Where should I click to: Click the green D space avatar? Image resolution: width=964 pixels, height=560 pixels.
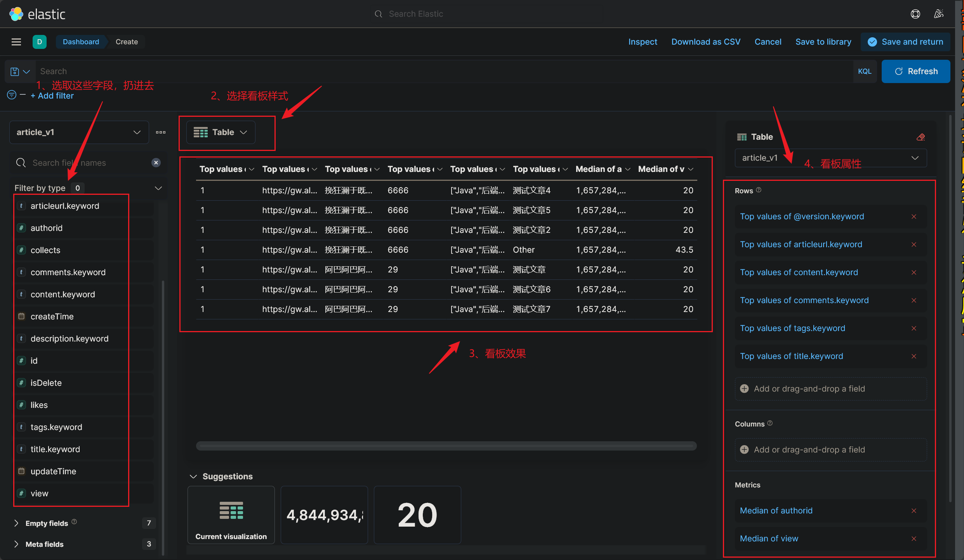(x=40, y=42)
